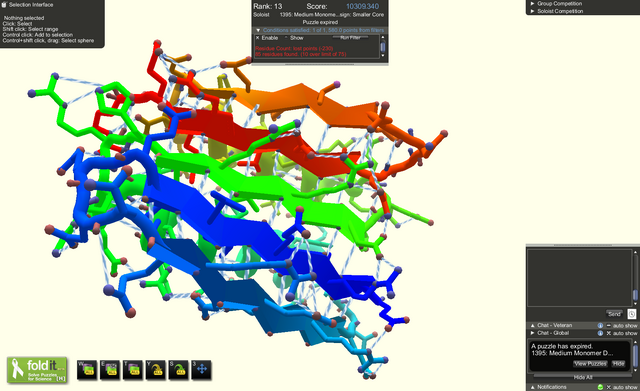Expand the Group Competition panel

pyautogui.click(x=532, y=3)
